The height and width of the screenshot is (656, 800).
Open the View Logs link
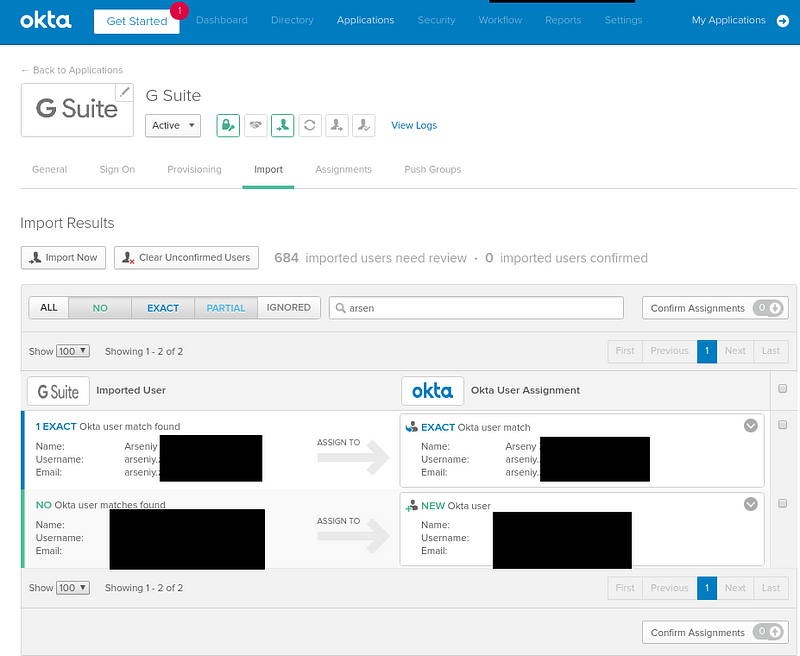(x=414, y=125)
